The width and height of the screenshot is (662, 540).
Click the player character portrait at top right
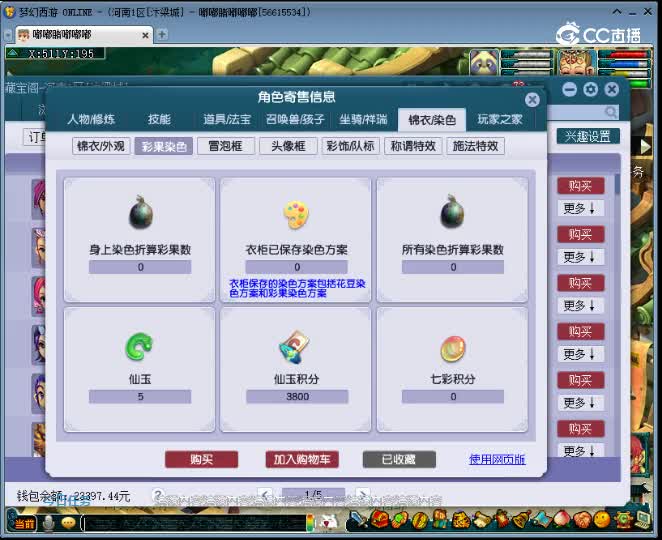(x=576, y=62)
